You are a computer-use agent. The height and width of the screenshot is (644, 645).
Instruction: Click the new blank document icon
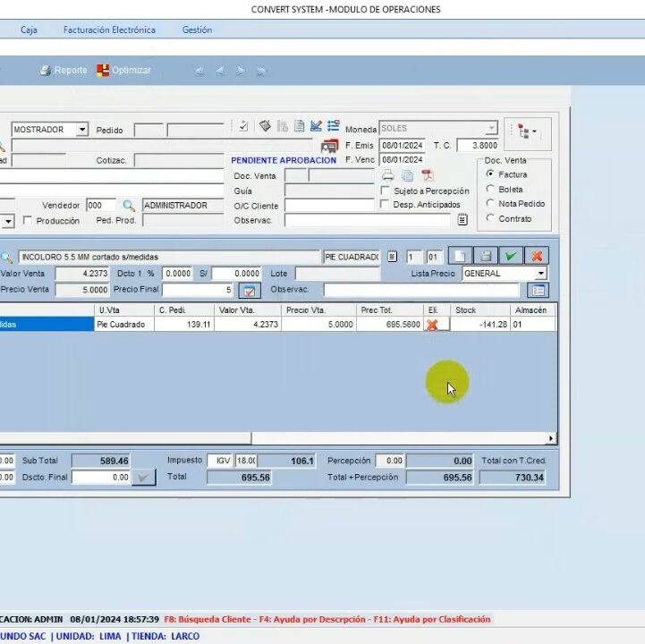click(458, 257)
